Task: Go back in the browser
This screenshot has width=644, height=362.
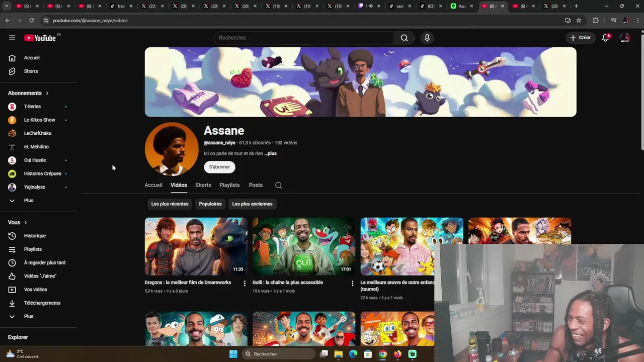Action: 7,21
